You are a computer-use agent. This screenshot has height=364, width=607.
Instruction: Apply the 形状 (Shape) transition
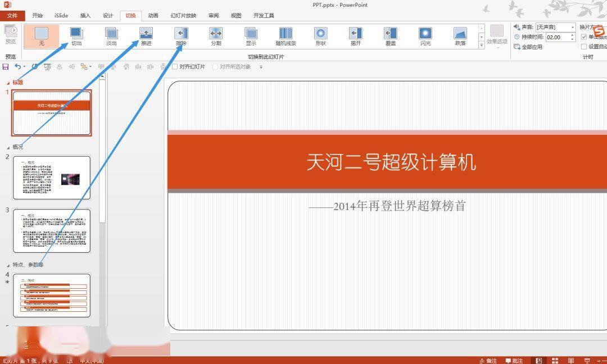(x=320, y=37)
